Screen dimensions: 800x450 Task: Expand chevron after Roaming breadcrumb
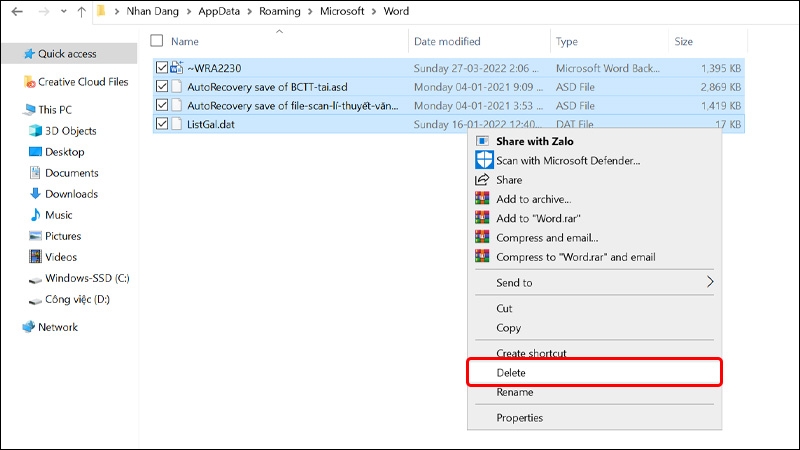tap(310, 11)
